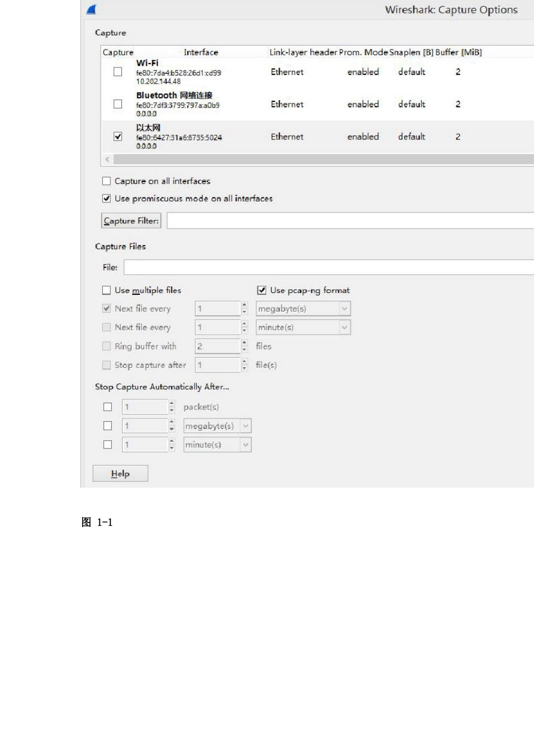This screenshot has height=756, width=534.
Task: Click the Interface column header
Action: pyautogui.click(x=201, y=52)
